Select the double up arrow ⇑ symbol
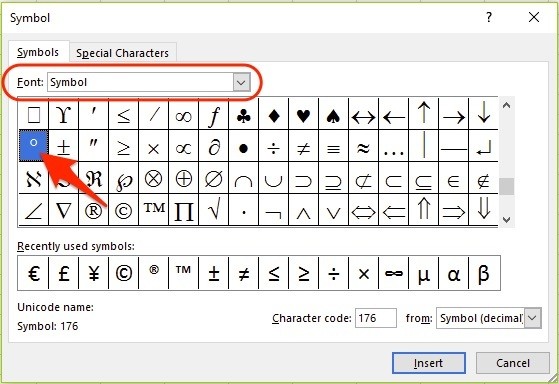 pyautogui.click(x=423, y=210)
